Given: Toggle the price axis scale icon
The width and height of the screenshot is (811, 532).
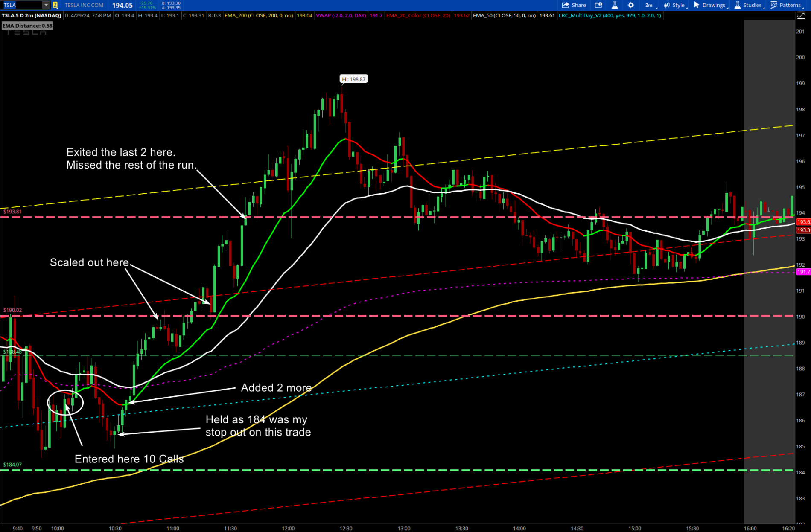Looking at the screenshot, I should [801, 16].
